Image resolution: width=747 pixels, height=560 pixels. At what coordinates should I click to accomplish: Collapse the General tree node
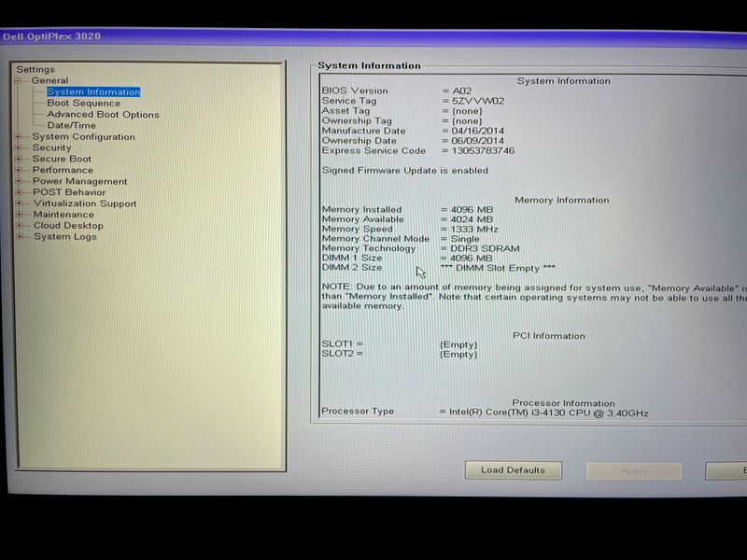[x=18, y=81]
